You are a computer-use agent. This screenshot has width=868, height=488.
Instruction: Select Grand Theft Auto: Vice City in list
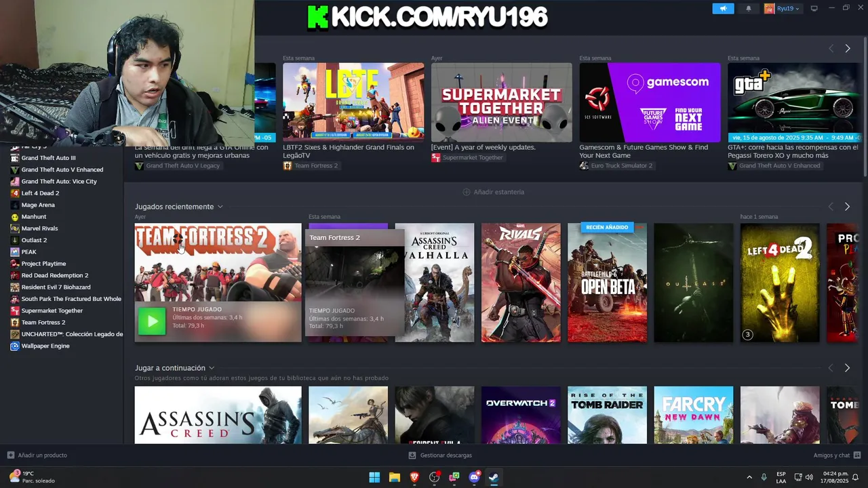59,181
